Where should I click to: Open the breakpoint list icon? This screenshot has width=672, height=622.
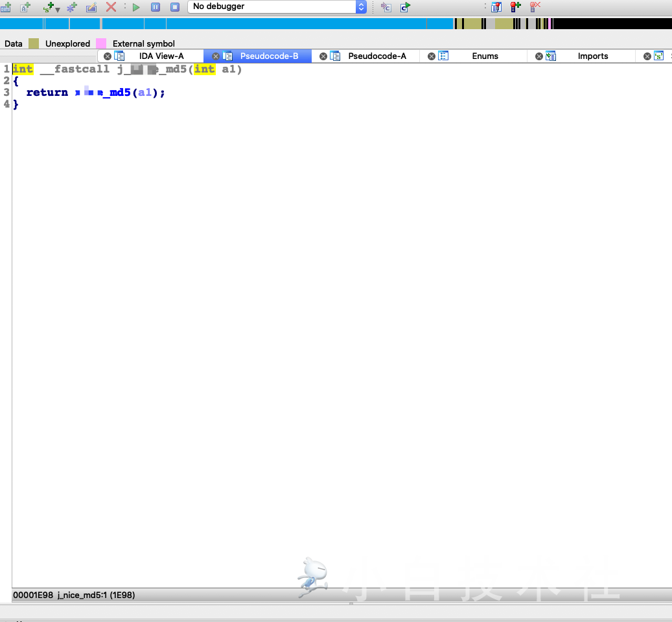pos(496,7)
